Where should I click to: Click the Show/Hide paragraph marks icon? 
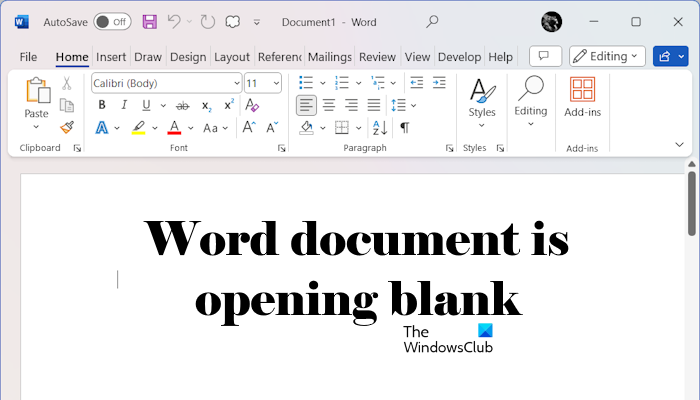405,127
